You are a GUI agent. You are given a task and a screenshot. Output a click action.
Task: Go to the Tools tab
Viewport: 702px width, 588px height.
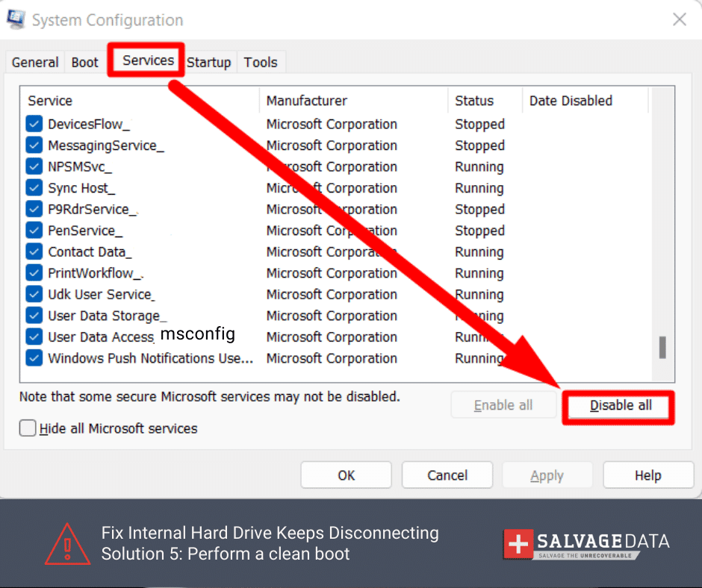pyautogui.click(x=260, y=63)
